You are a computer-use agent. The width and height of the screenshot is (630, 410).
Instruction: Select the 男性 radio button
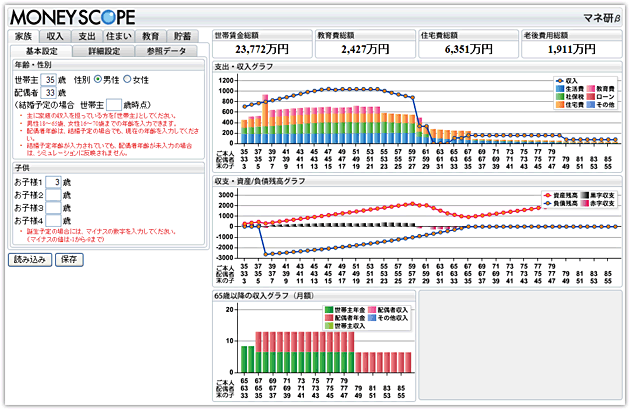pyautogui.click(x=98, y=80)
